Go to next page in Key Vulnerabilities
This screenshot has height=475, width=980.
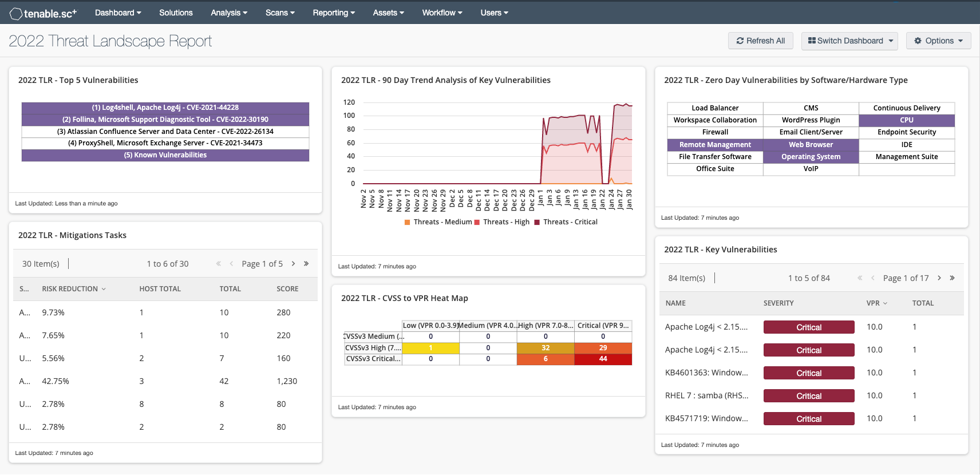[x=939, y=278]
